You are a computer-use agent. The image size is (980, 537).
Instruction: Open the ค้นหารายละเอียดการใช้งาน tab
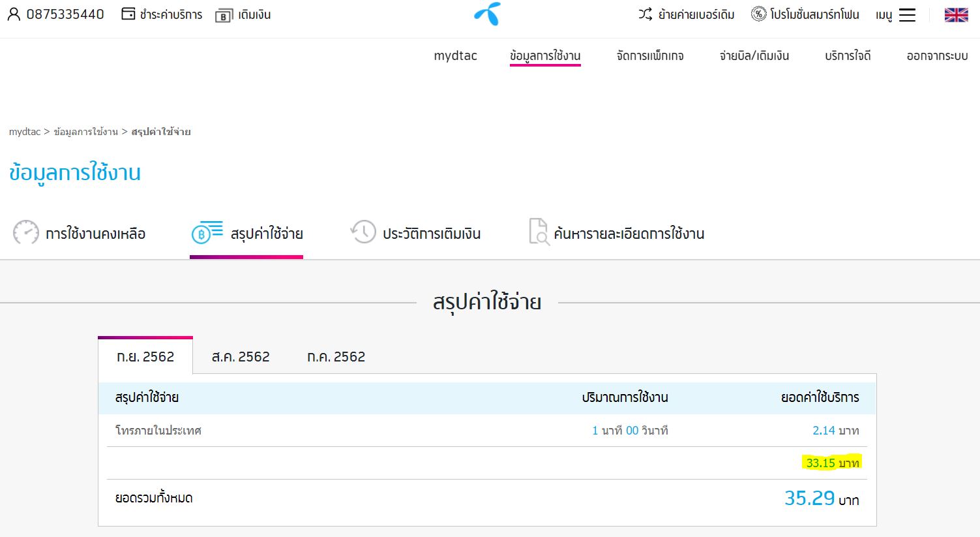coord(629,234)
